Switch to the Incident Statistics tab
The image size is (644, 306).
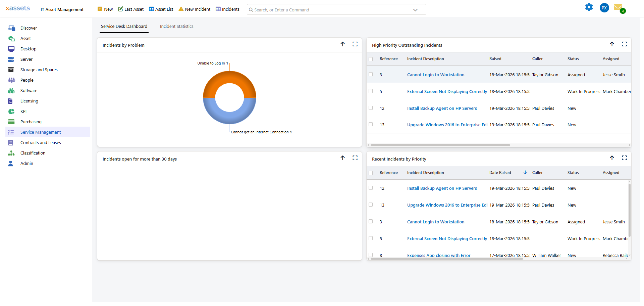[x=176, y=26]
